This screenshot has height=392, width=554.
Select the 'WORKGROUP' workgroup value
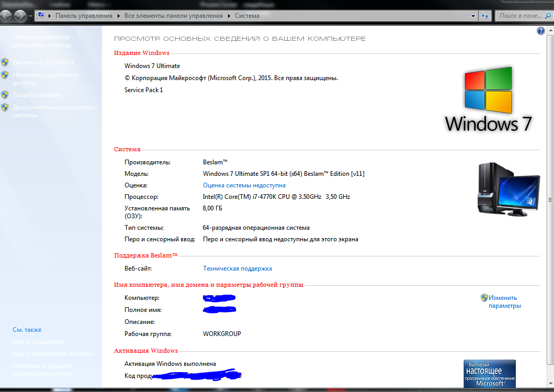222,334
